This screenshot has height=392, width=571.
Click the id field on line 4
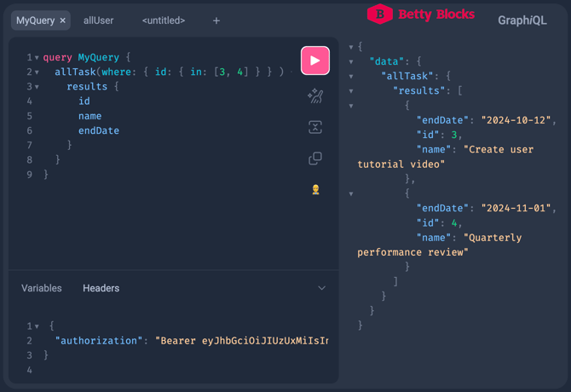pyautogui.click(x=84, y=101)
